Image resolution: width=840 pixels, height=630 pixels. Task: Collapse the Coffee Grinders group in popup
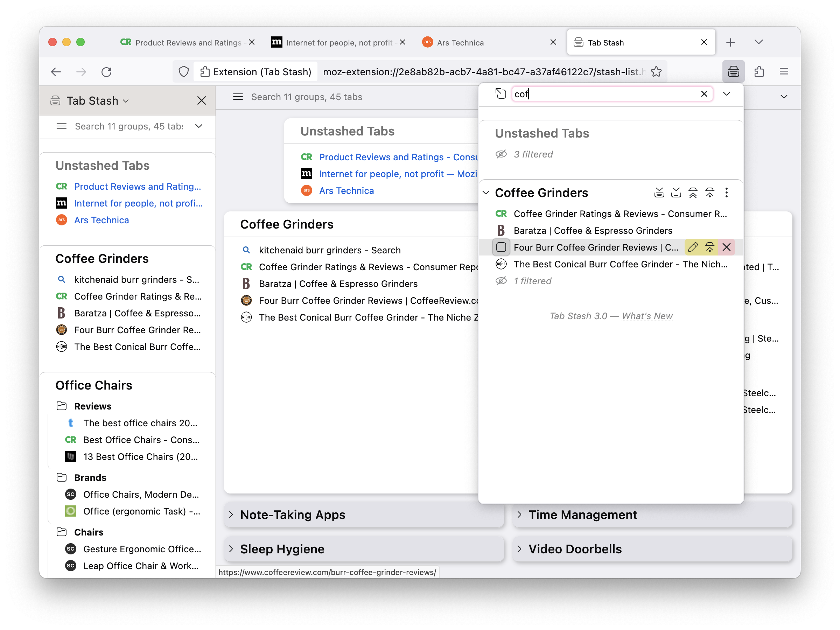pyautogui.click(x=486, y=193)
